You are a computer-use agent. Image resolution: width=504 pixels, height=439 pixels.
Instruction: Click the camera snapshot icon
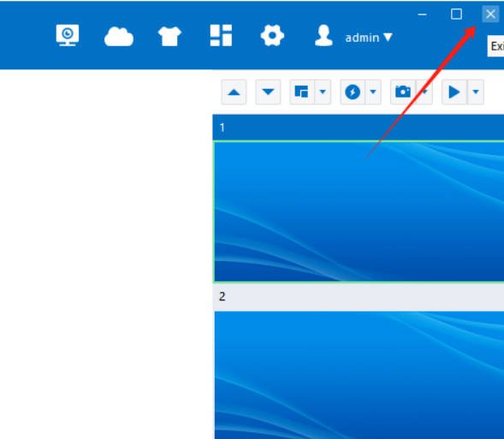[x=403, y=92]
